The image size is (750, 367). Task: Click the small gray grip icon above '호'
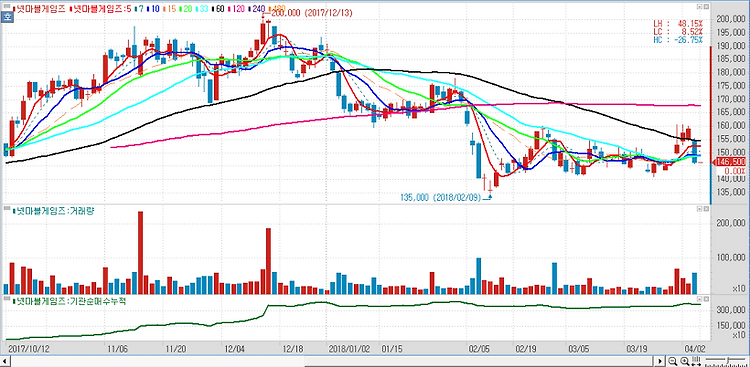click(x=7, y=6)
